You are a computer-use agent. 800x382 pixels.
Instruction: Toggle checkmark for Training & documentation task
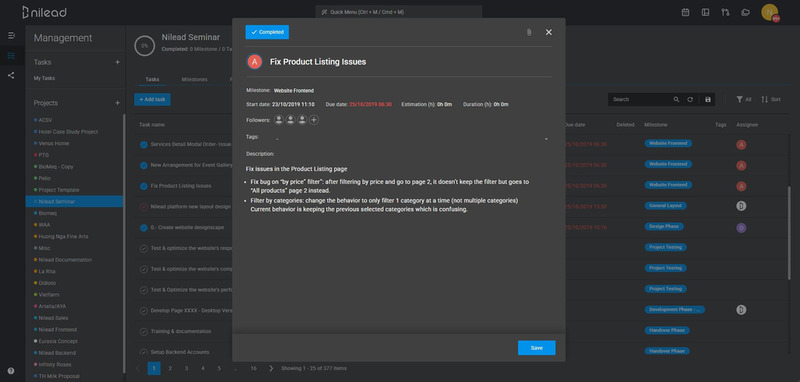(144, 332)
